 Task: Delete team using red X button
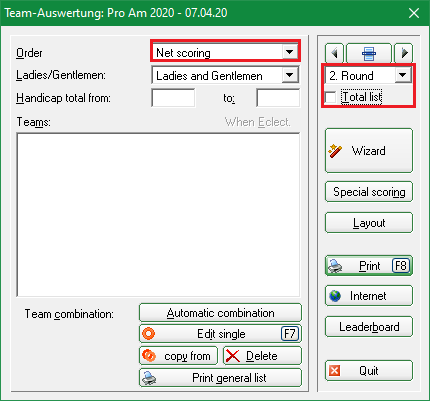(262, 356)
